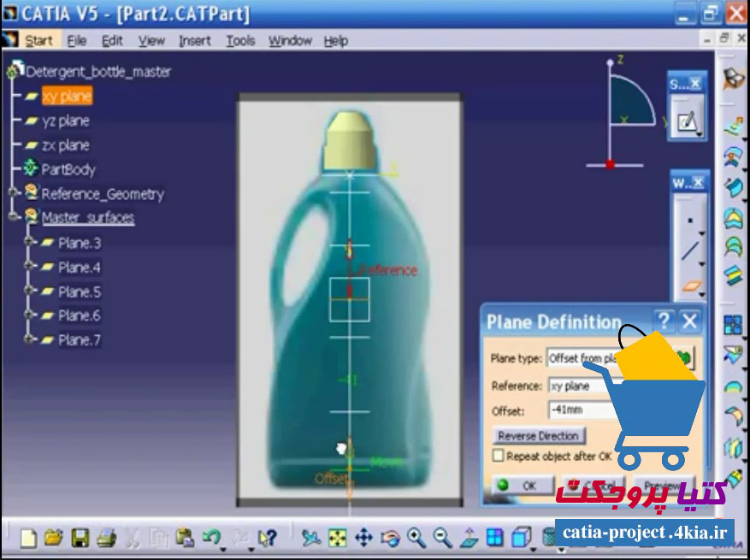This screenshot has height=560, width=750.
Task: Open the File menu
Action: tap(76, 41)
